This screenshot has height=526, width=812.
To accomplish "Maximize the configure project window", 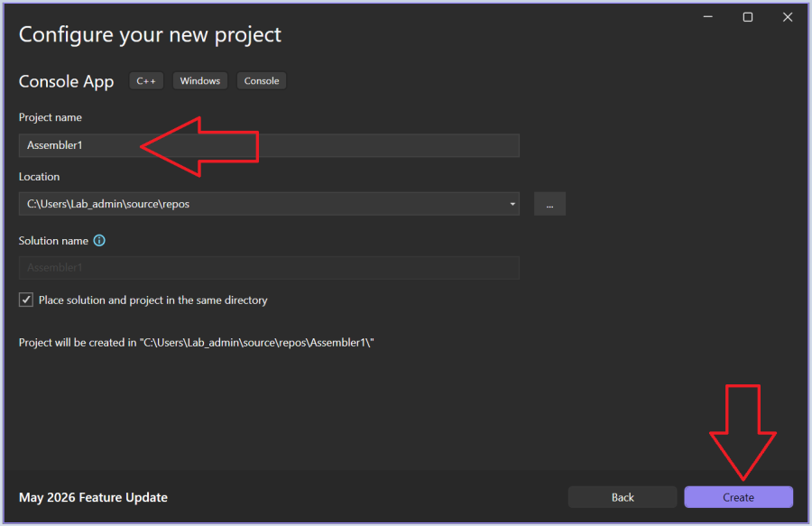I will (748, 17).
